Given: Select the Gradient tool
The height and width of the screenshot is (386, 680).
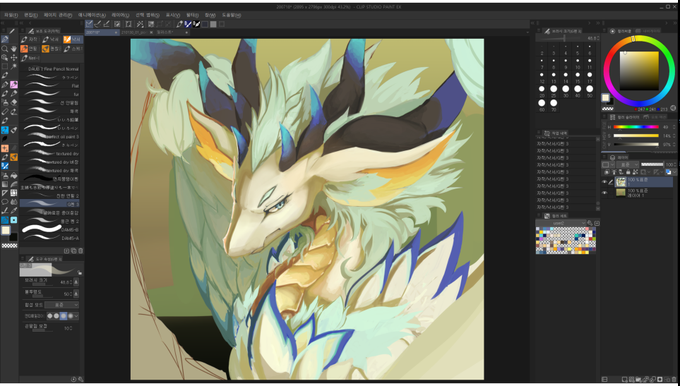Looking at the screenshot, I should pos(5,184).
